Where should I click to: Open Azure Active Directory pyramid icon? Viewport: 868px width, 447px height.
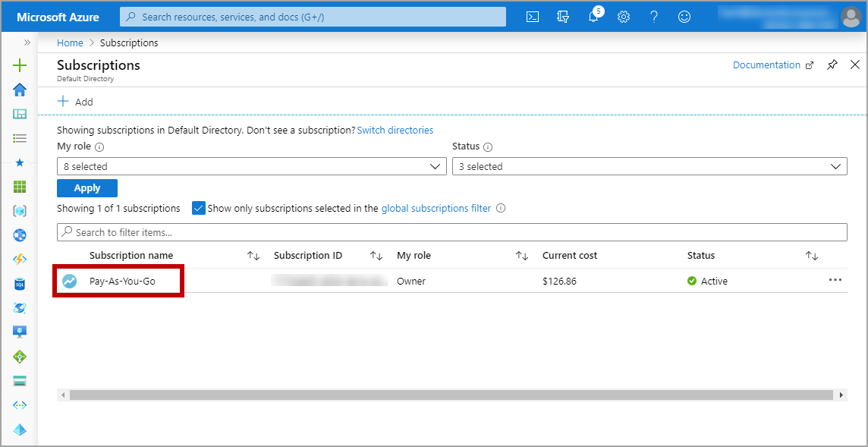click(x=20, y=430)
